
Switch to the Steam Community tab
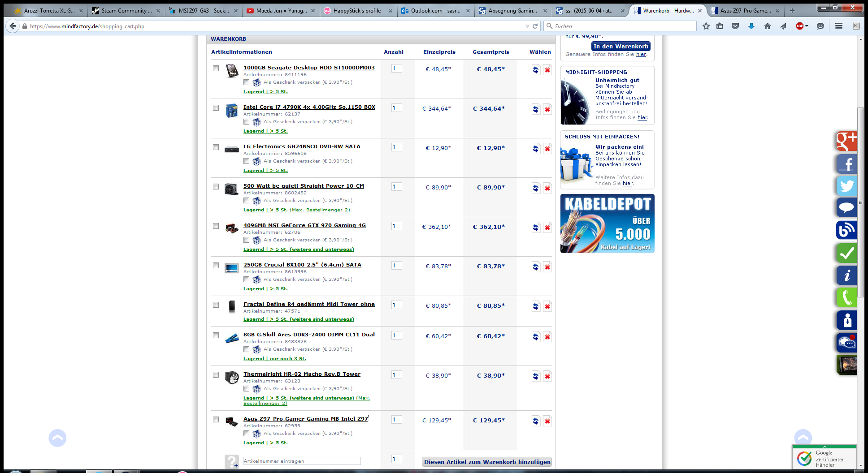click(126, 11)
